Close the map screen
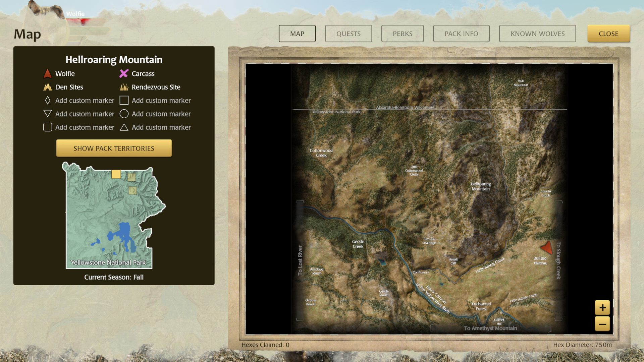The image size is (644, 362). point(608,34)
